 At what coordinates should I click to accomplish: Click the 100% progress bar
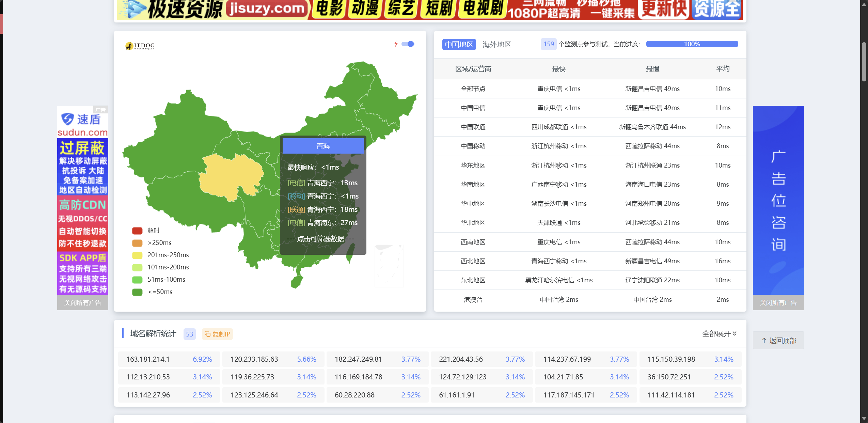[692, 44]
